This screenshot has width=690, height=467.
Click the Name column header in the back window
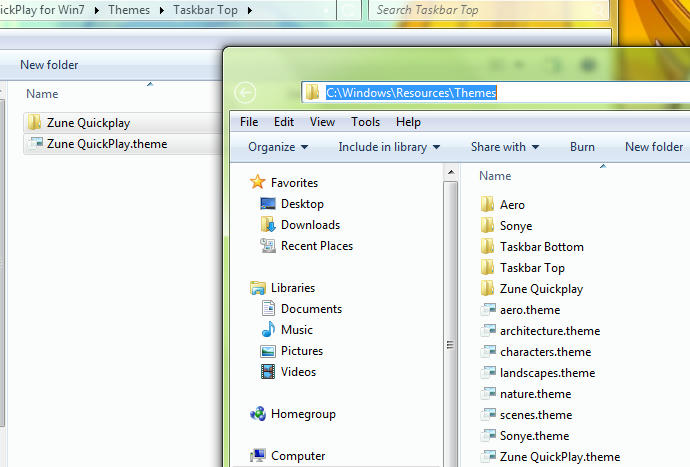pyautogui.click(x=42, y=94)
